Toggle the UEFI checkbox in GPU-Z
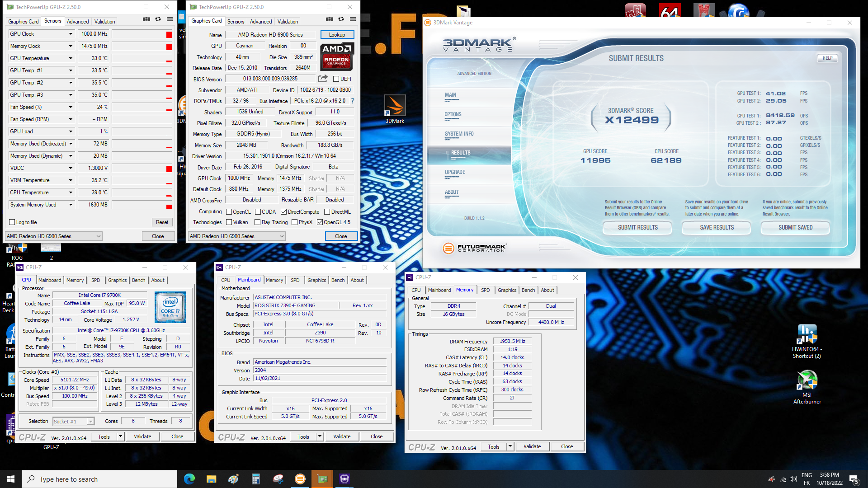 click(336, 79)
